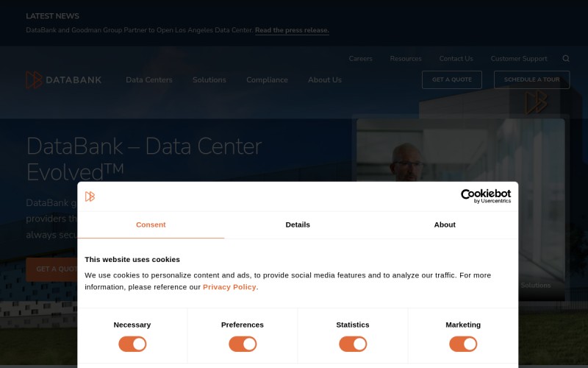Toggle the Necessary cookies switch
Image resolution: width=588 pixels, height=368 pixels.
[x=132, y=344]
